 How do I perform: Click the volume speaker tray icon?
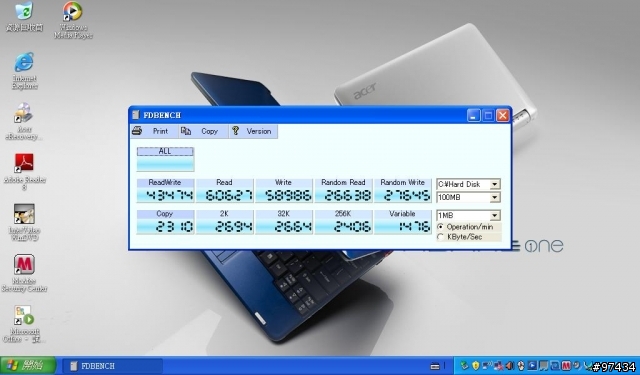509,366
